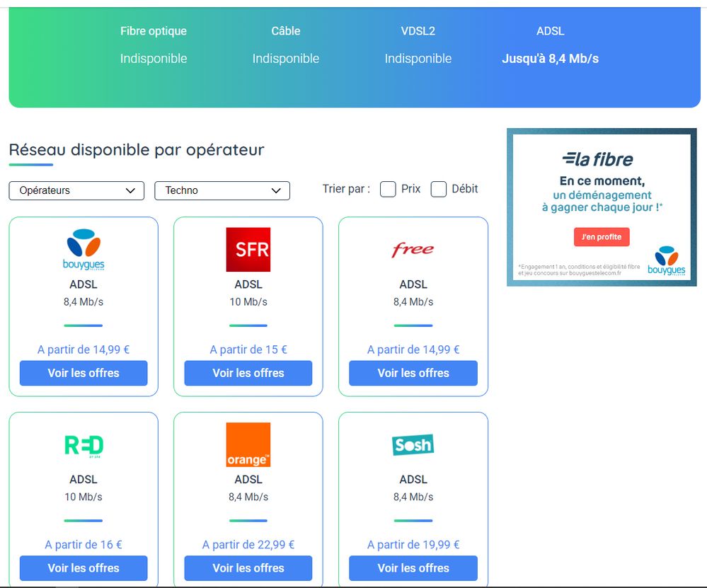Click Indisponible under VDSL2
Screen dimensions: 707x588
[418, 59]
